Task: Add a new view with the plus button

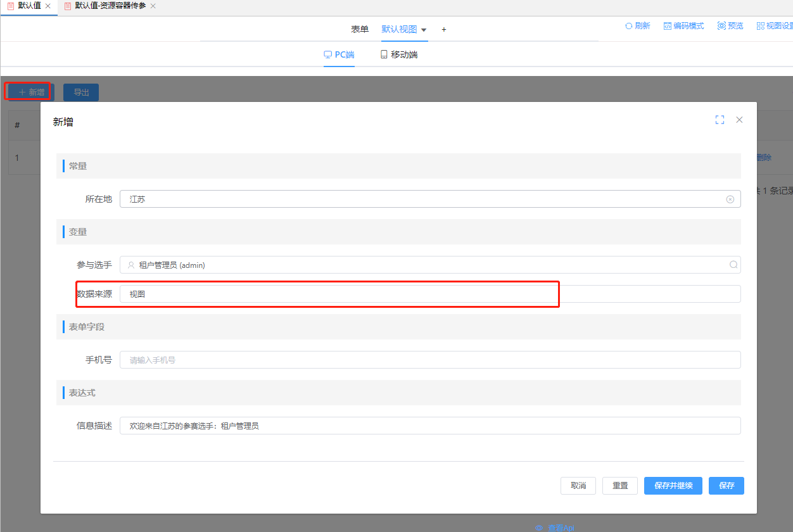Action: click(x=444, y=30)
